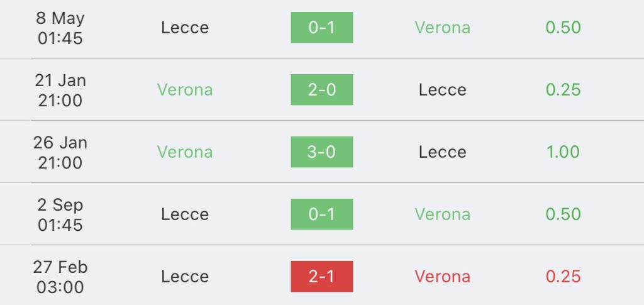Viewport: 644px width, 305px height.
Task: Click the 27 Feb 03:00 date cell
Action: (60, 277)
